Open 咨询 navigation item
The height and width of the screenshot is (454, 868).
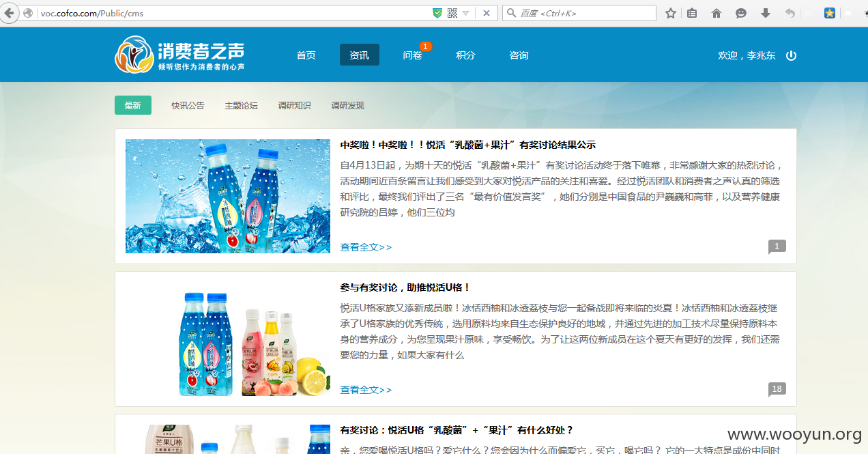tap(519, 55)
